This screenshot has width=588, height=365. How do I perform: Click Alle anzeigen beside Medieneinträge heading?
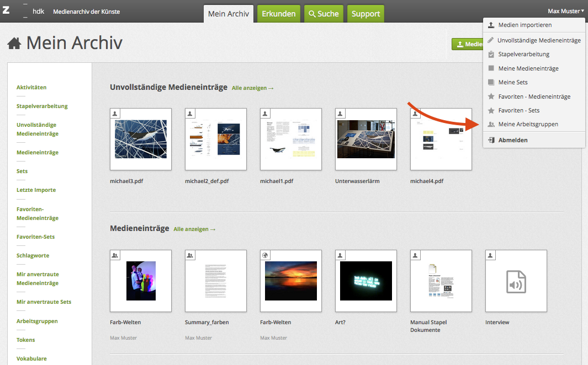tap(194, 229)
